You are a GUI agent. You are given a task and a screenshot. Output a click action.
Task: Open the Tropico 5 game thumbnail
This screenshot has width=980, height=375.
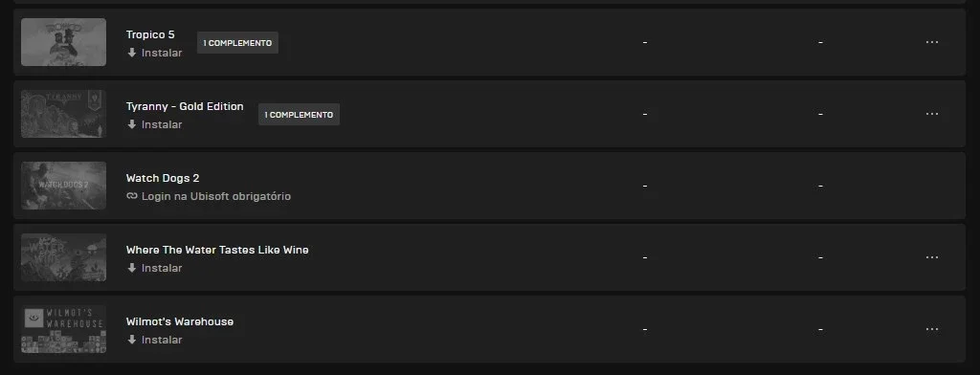coord(64,42)
